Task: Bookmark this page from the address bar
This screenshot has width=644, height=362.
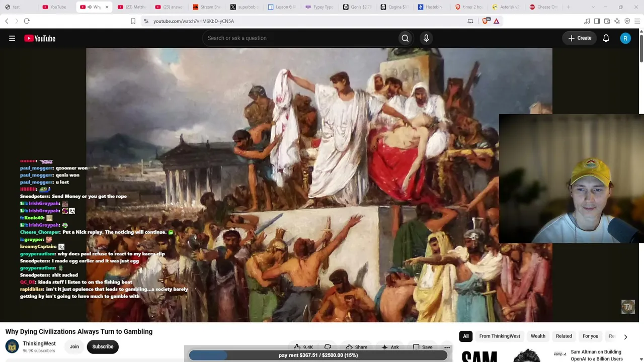Action: pos(133,21)
